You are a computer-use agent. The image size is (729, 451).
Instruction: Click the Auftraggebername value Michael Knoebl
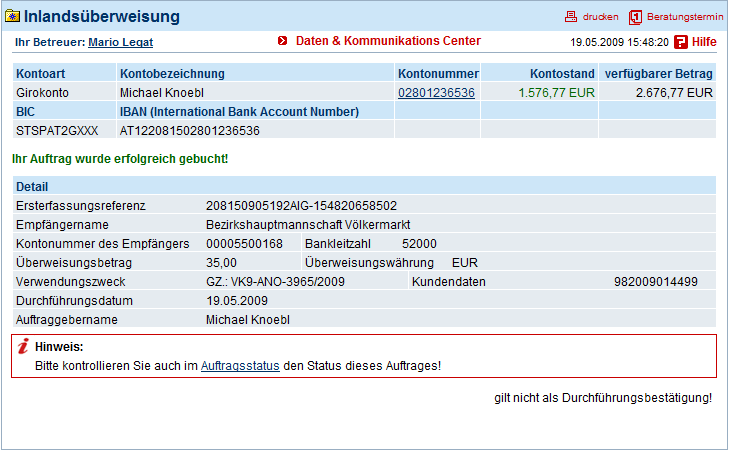[248, 320]
